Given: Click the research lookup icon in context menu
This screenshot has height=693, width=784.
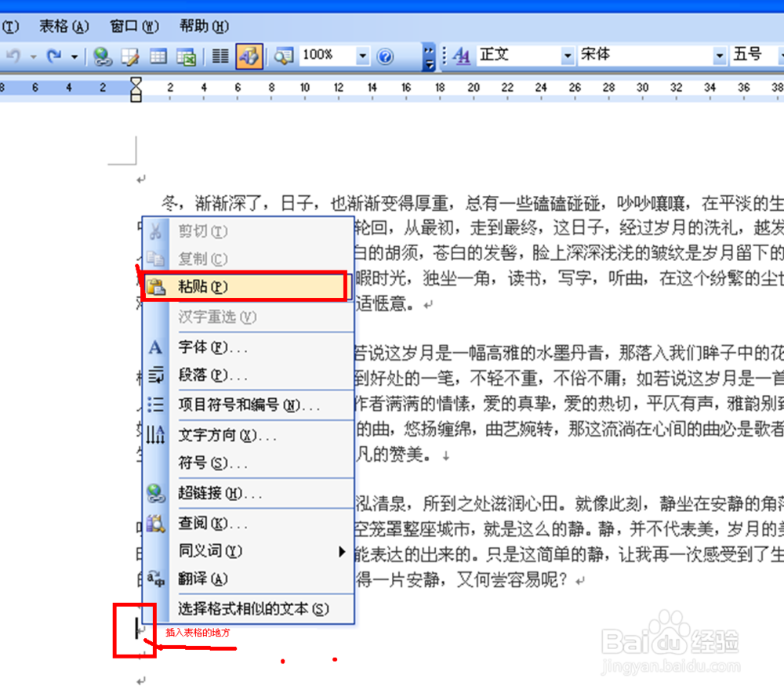Looking at the screenshot, I should [155, 524].
